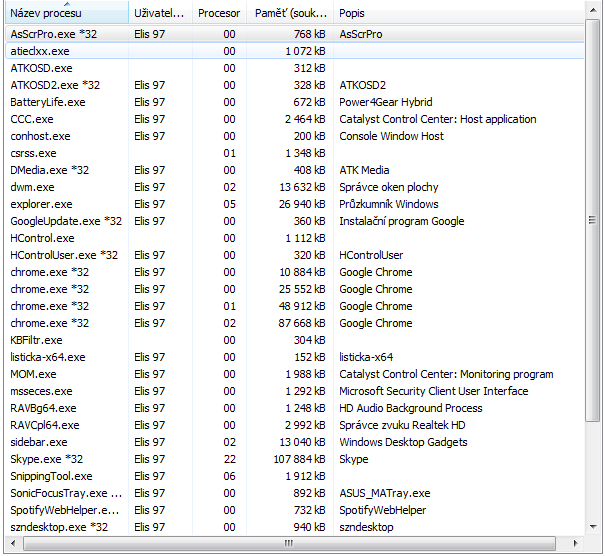The height and width of the screenshot is (556, 605).
Task: Select the csrss.exe process row
Action: pos(33,153)
